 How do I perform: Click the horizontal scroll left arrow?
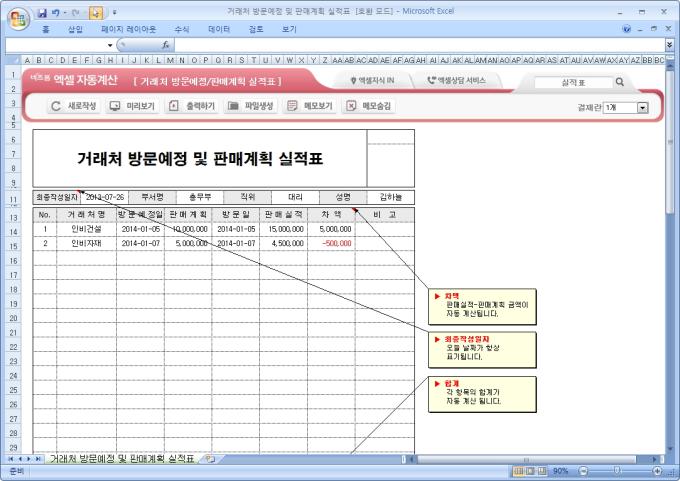coord(412,459)
